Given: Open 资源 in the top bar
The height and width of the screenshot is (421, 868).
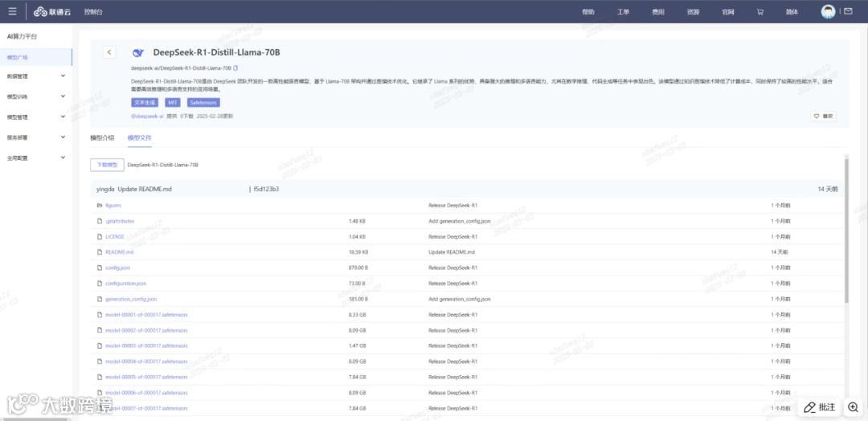Looking at the screenshot, I should (x=693, y=11).
